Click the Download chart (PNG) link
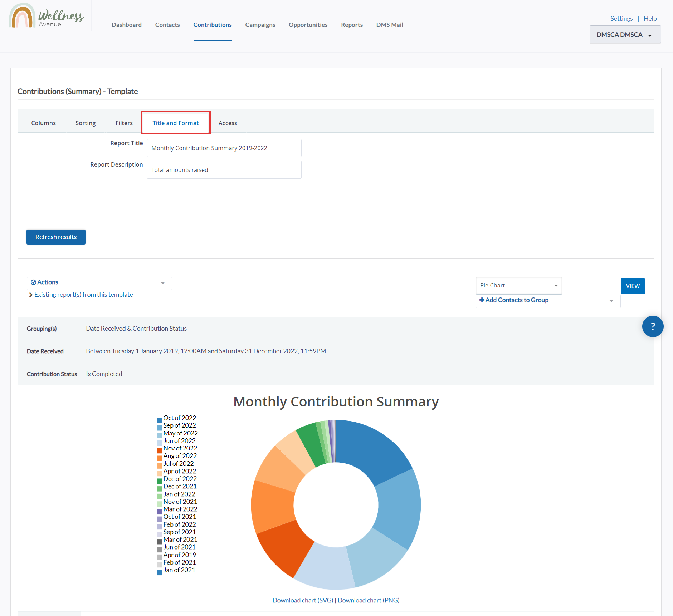This screenshot has height=616, width=673. [x=368, y=600]
